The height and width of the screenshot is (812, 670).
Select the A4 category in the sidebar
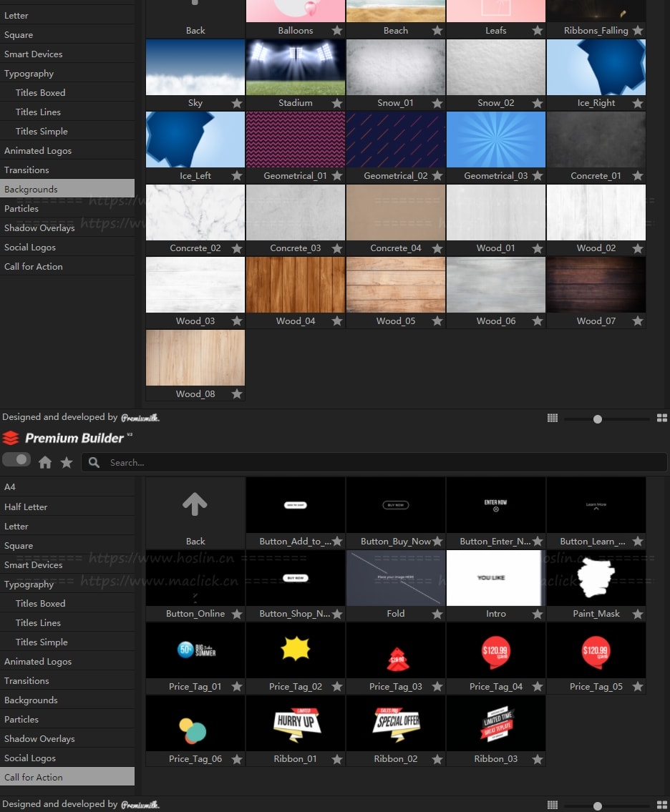pyautogui.click(x=10, y=487)
